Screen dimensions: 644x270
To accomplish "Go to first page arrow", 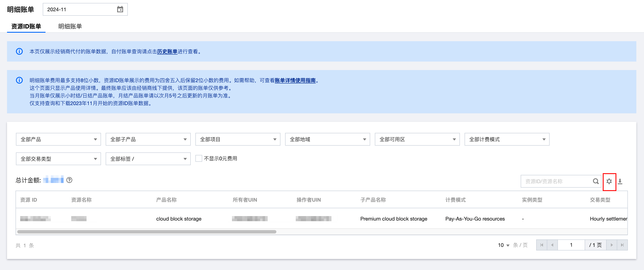I will [x=542, y=245].
